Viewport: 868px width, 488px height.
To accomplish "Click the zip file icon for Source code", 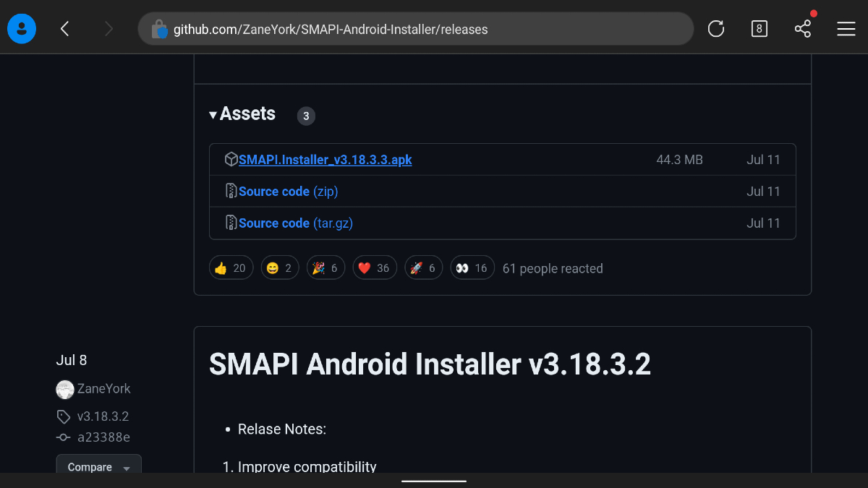I will click(232, 191).
